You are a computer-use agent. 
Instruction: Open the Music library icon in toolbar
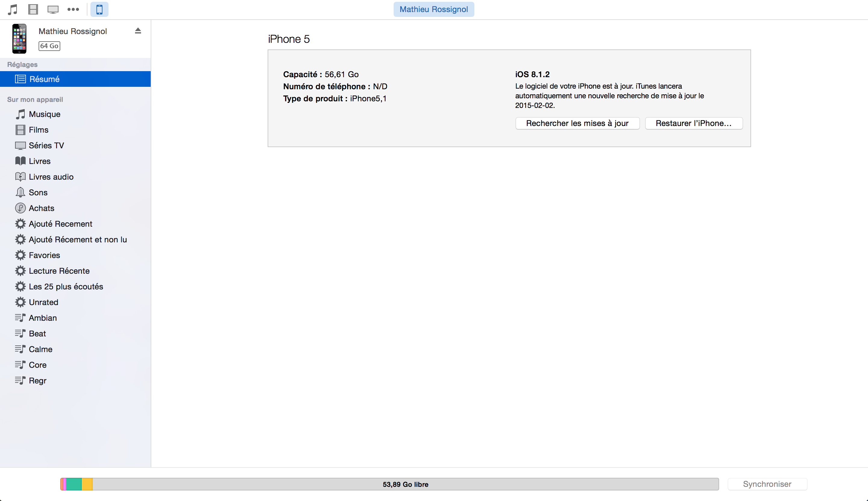[x=13, y=9]
